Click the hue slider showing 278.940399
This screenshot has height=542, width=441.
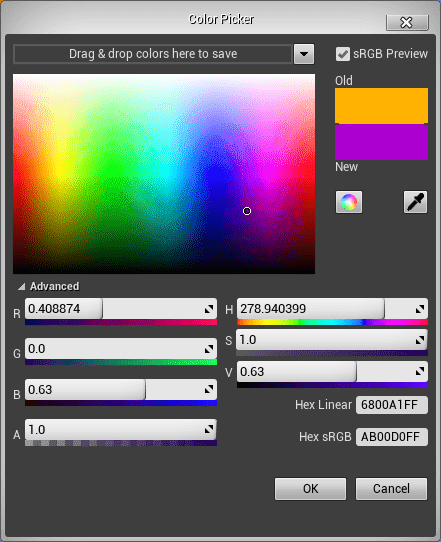[332, 309]
